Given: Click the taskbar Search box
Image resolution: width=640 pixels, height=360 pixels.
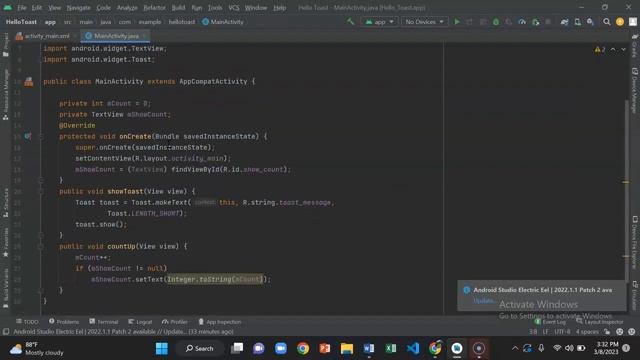Looking at the screenshot, I should click(x=200, y=348).
